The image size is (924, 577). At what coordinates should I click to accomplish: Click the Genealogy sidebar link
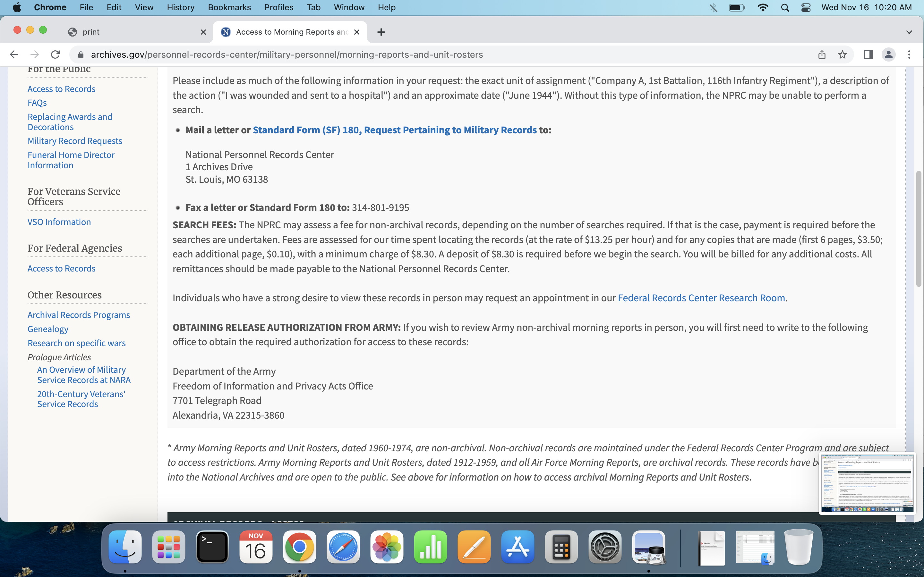[x=48, y=329]
